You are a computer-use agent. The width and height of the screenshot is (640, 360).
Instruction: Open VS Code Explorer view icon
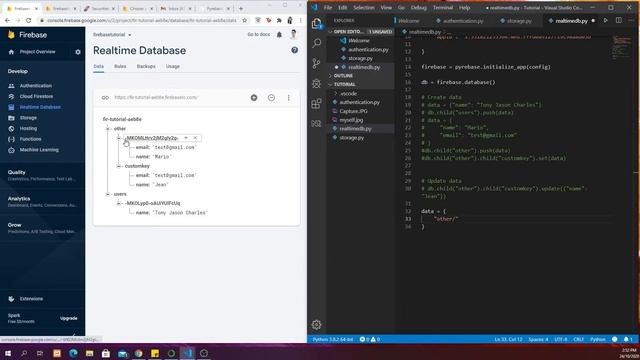316,23
